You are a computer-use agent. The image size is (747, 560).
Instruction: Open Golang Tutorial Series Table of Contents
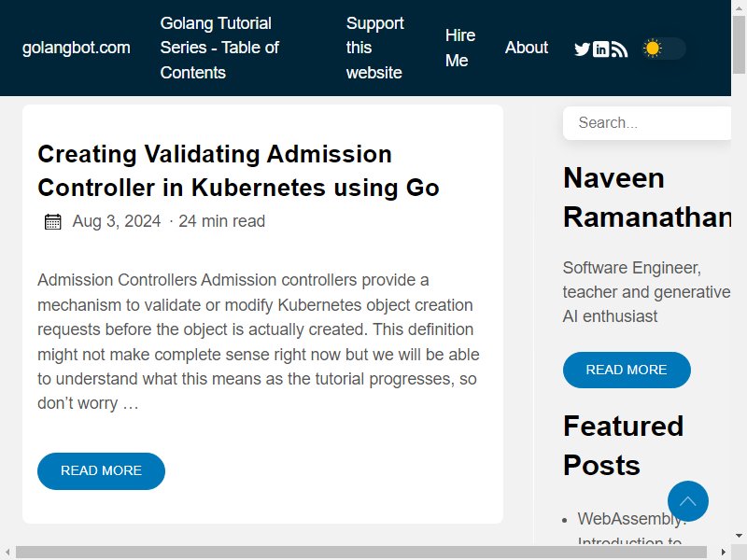pyautogui.click(x=219, y=48)
